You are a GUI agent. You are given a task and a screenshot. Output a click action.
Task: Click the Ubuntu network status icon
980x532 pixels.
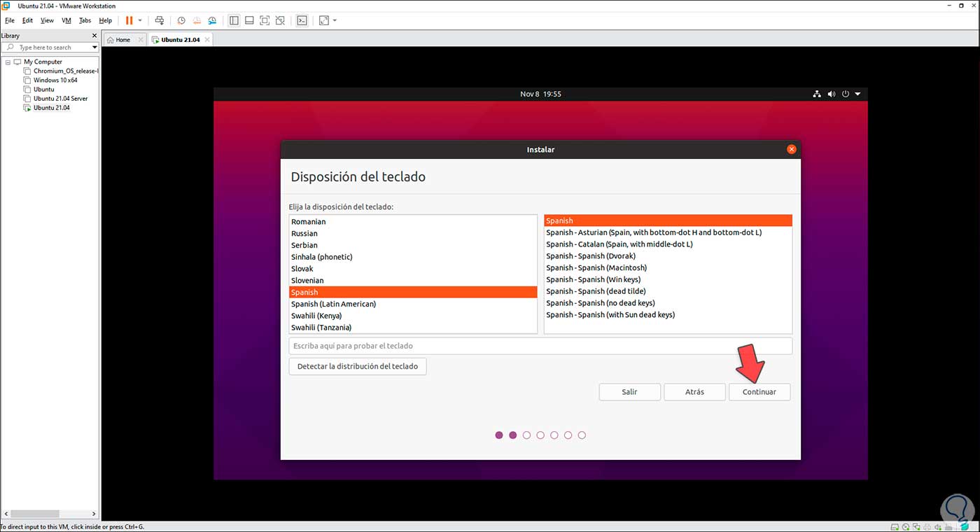817,94
